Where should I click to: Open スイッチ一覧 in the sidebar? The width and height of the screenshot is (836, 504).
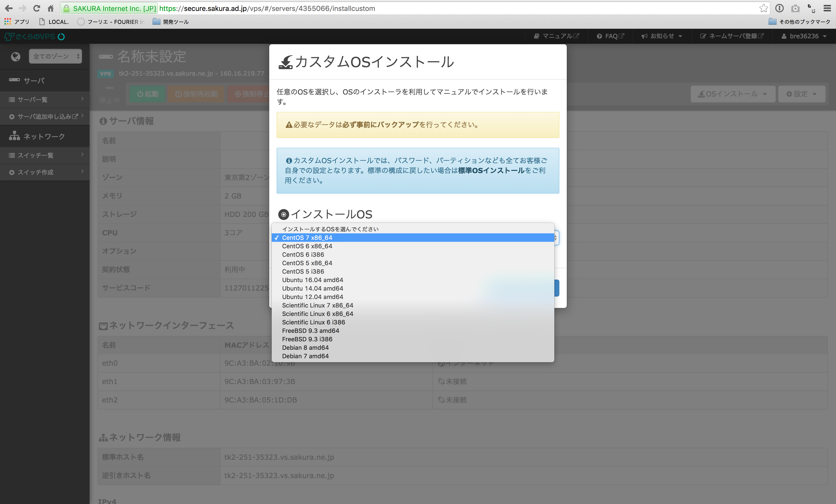45,155
